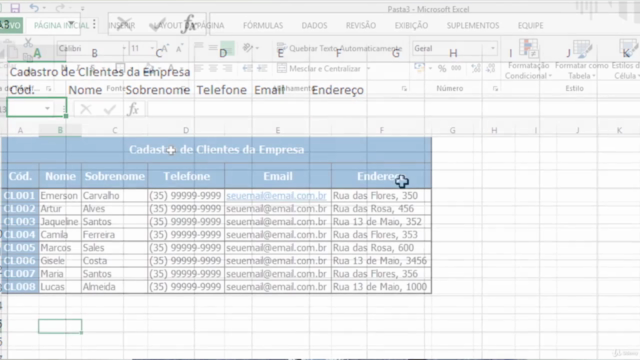Open the Número group dialog launcher
Image resolution: width=640 pixels, height=360 pixels.
point(495,89)
